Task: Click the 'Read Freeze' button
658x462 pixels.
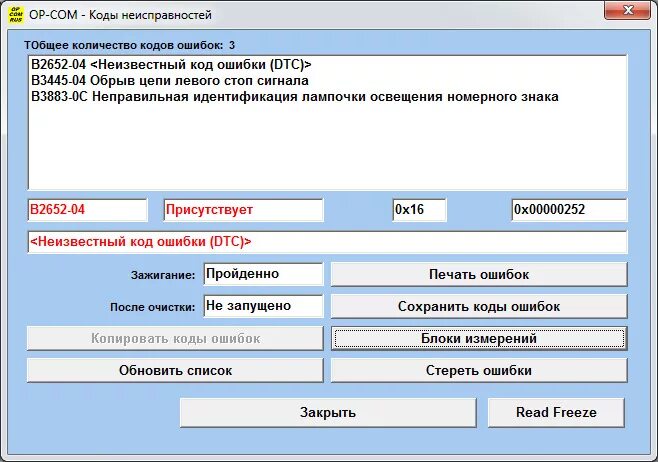Action: click(x=556, y=412)
